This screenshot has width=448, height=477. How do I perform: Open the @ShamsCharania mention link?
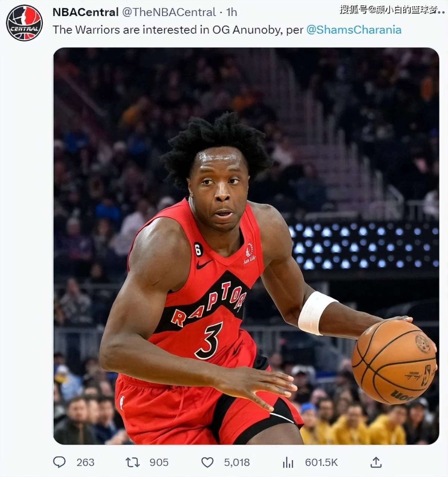pos(354,30)
